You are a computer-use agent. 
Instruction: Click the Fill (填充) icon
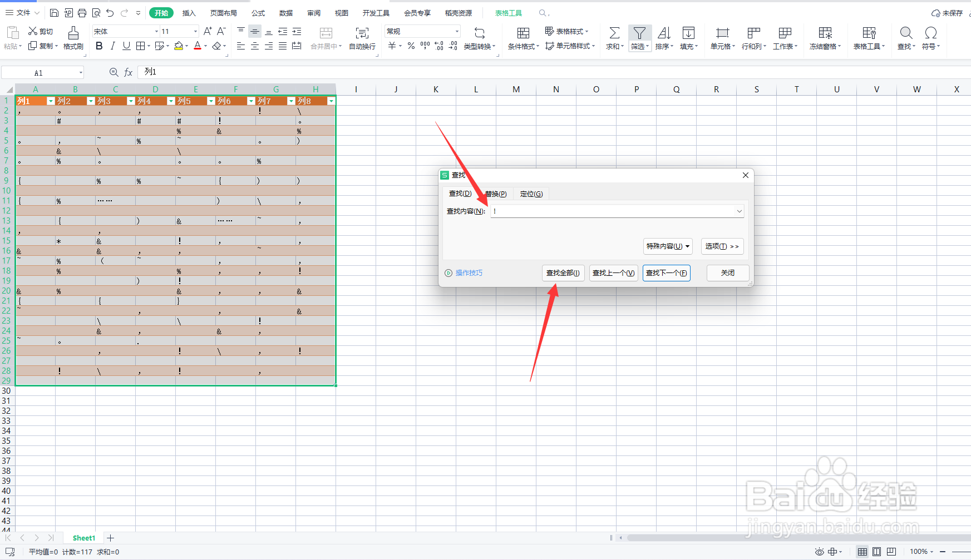688,33
